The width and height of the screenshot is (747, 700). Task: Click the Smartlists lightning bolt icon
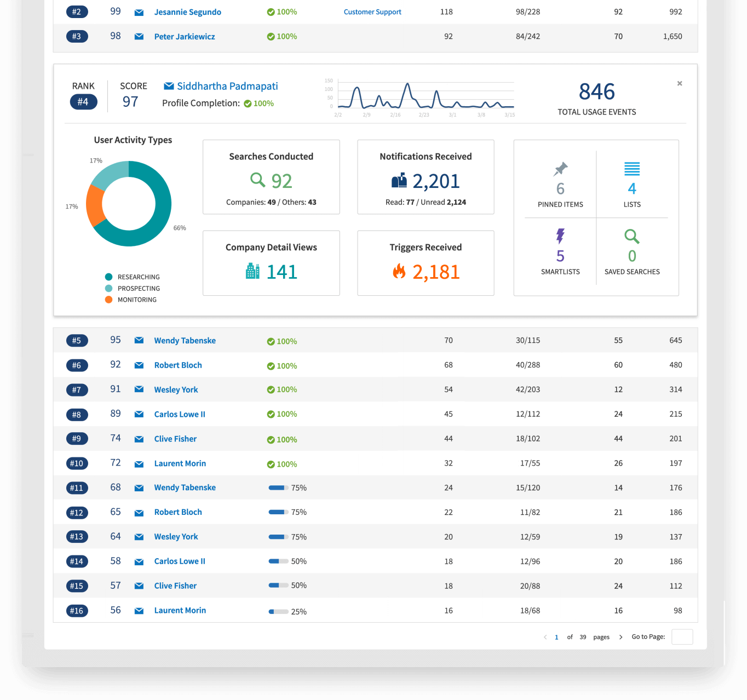tap(560, 236)
